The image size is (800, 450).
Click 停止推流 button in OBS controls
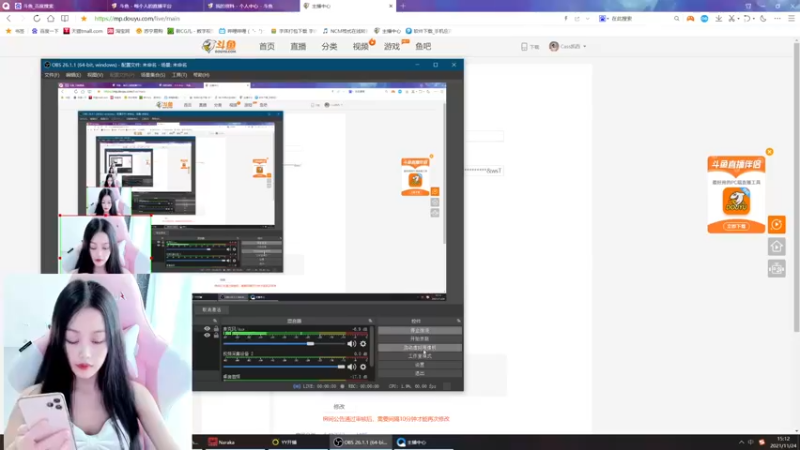click(x=420, y=331)
